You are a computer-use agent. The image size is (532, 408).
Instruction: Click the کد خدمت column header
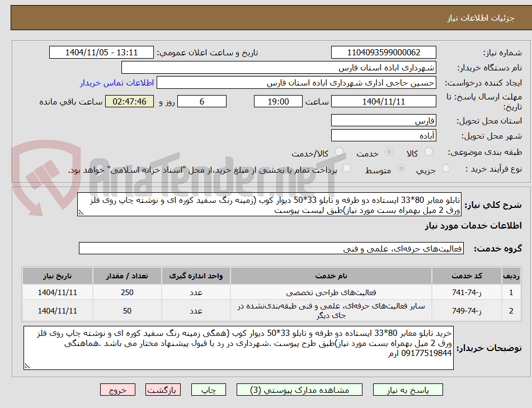[467, 276]
